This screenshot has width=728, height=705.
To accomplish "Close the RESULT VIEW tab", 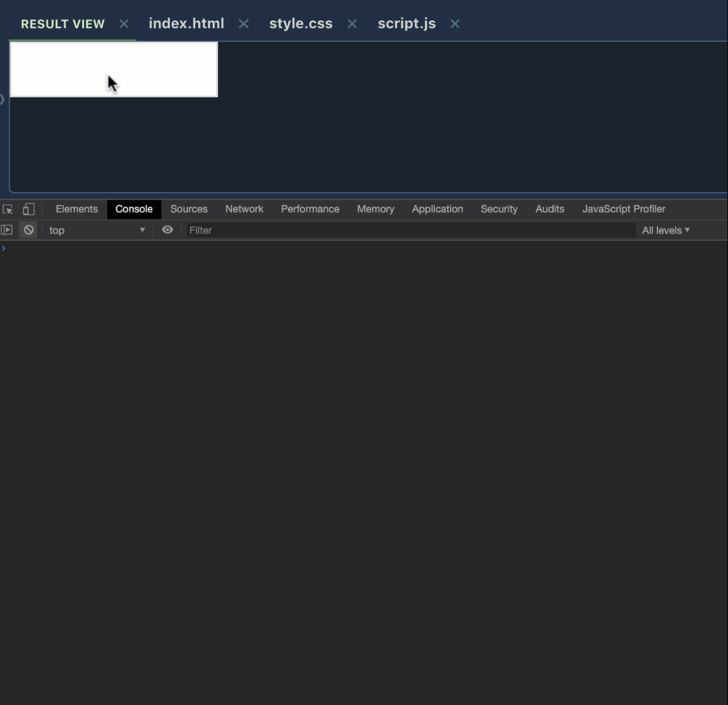I will point(124,23).
